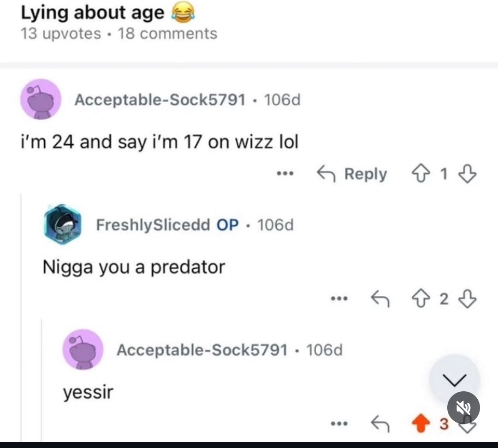Image resolution: width=498 pixels, height=448 pixels.
Task: Open Acceptable-Sock5791's avatar on top comment
Action: click(x=41, y=100)
